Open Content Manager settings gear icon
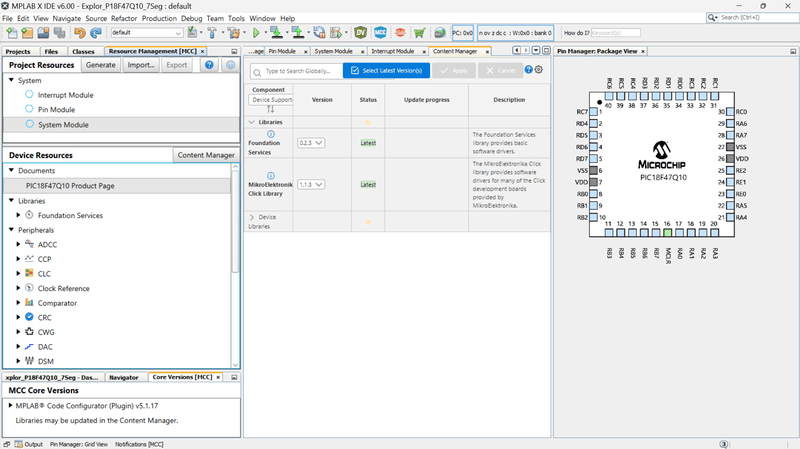The image size is (800, 449). click(x=539, y=70)
